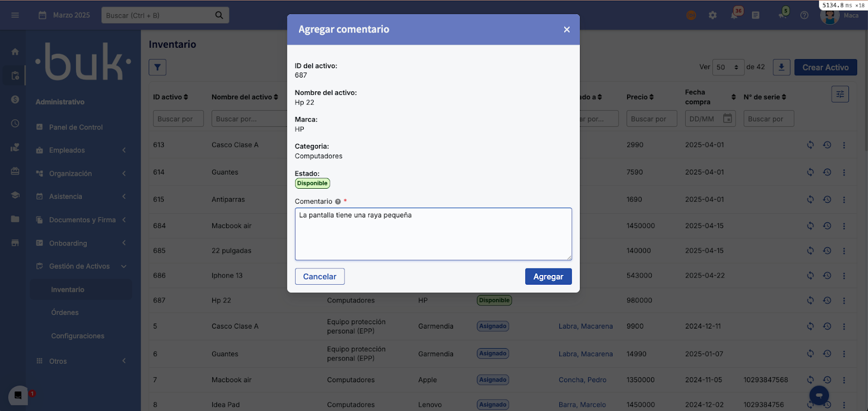Click the reassign icon for Macbook air 684
The width and height of the screenshot is (868, 411).
pyautogui.click(x=810, y=226)
